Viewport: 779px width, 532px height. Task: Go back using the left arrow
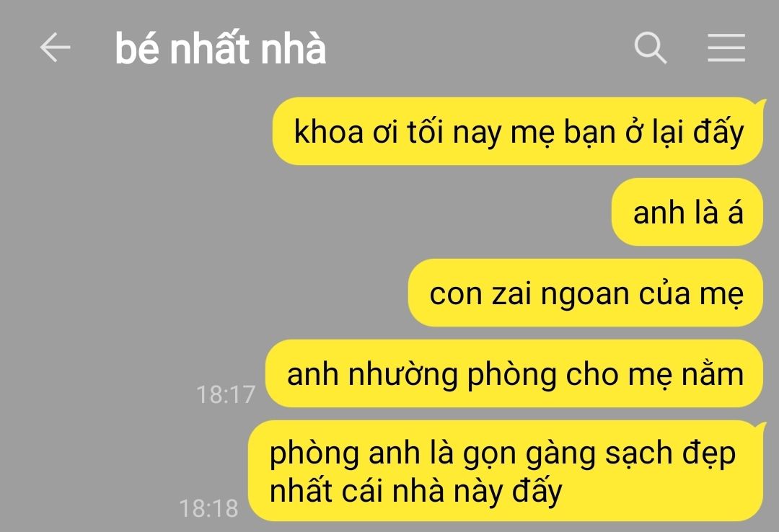(55, 48)
